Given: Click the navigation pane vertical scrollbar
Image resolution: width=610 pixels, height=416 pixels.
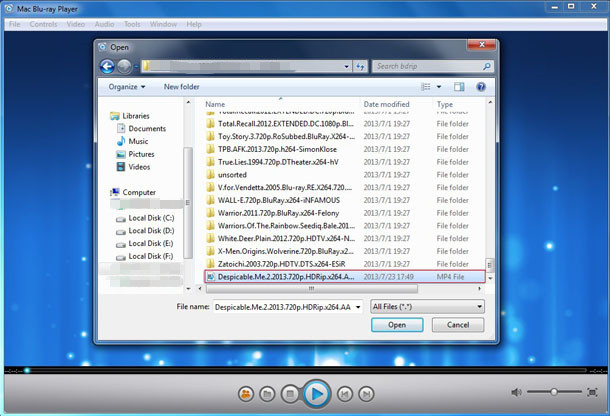Looking at the screenshot, I should [x=188, y=202].
